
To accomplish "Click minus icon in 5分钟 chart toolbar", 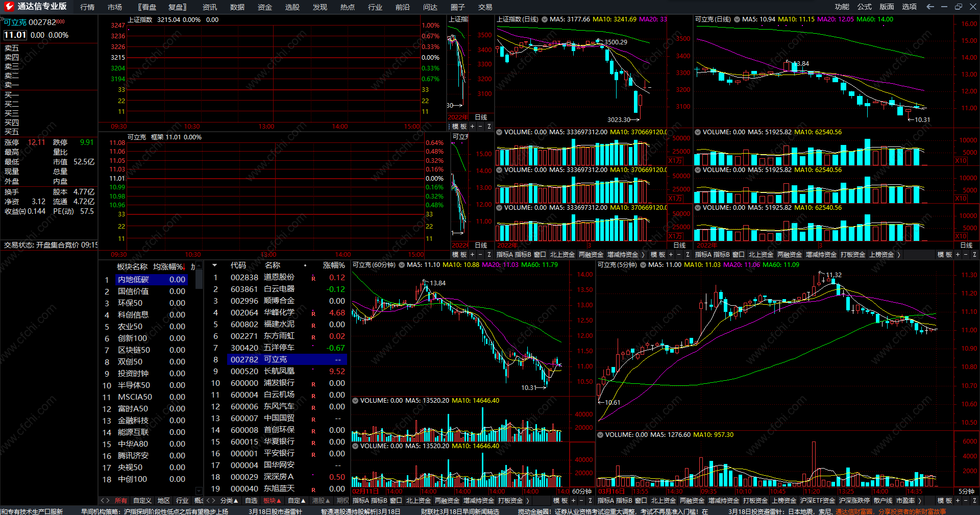I will (x=966, y=501).
